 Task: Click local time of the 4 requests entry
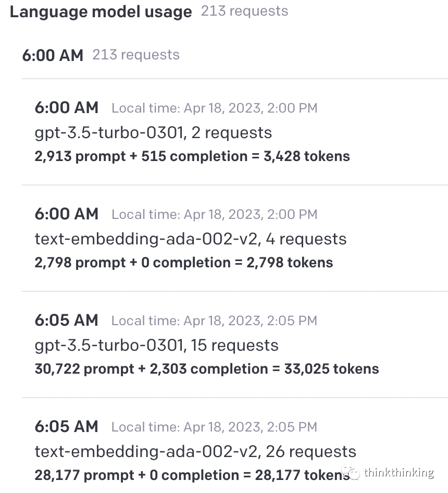tap(214, 215)
